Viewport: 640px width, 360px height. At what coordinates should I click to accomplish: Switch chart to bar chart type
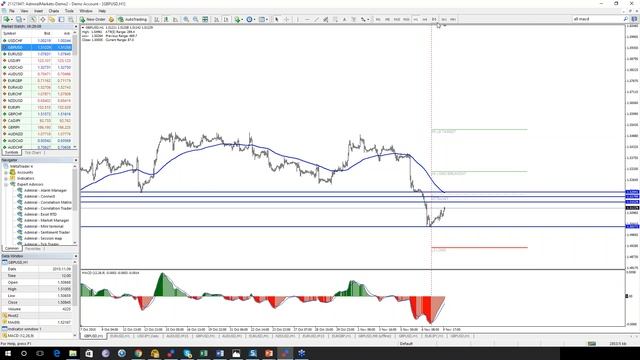click(x=157, y=19)
